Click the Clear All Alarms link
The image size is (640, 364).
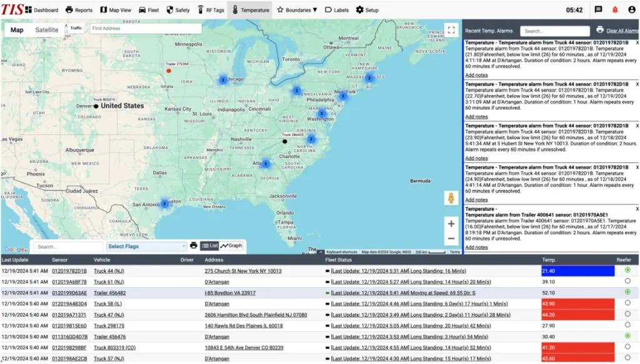(622, 31)
